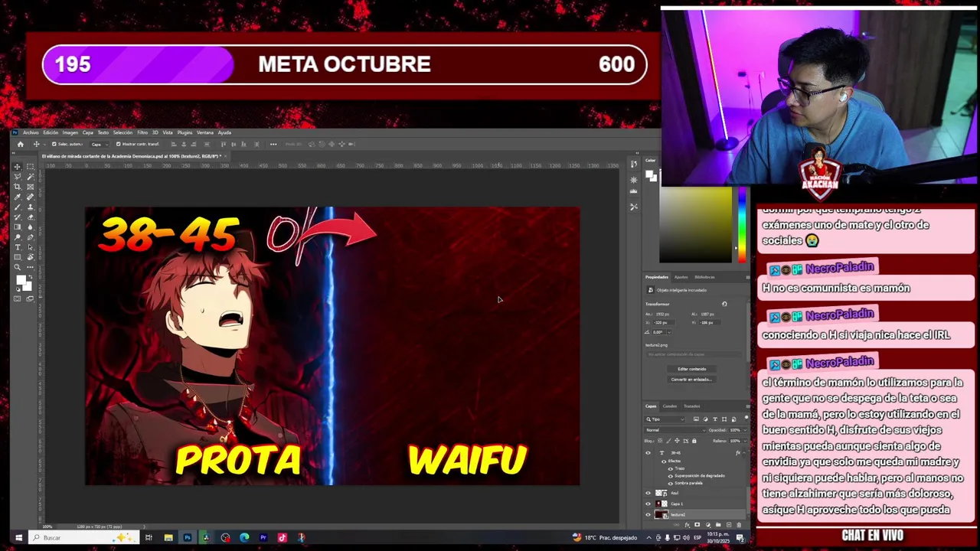Select the Healing Brush tool
The image size is (980, 551).
(x=31, y=197)
